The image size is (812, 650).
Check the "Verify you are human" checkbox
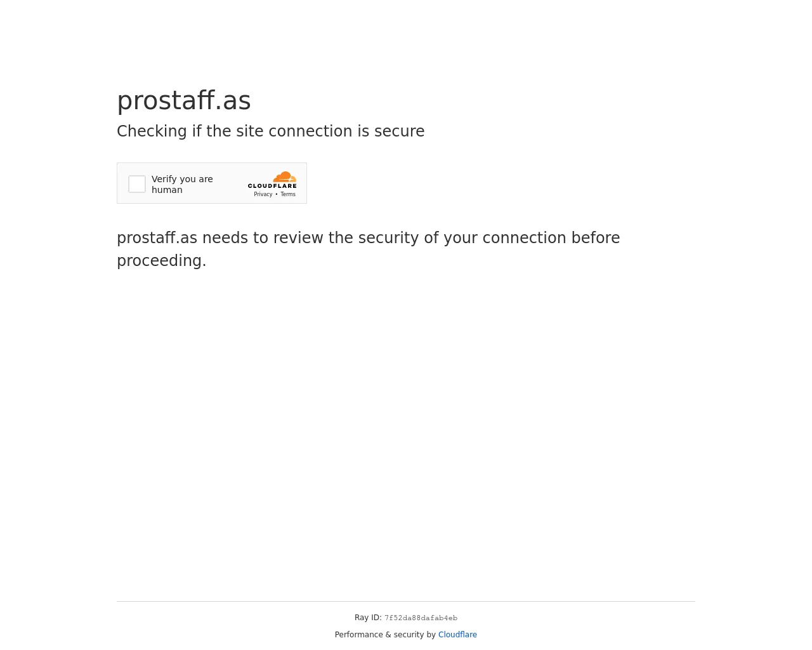coord(137,184)
